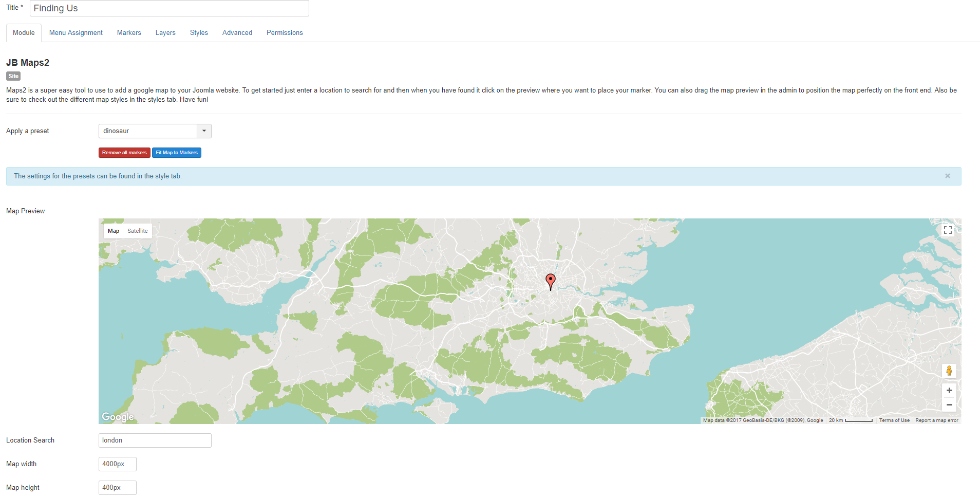Open the Permissions tab
980x497 pixels.
tap(285, 32)
